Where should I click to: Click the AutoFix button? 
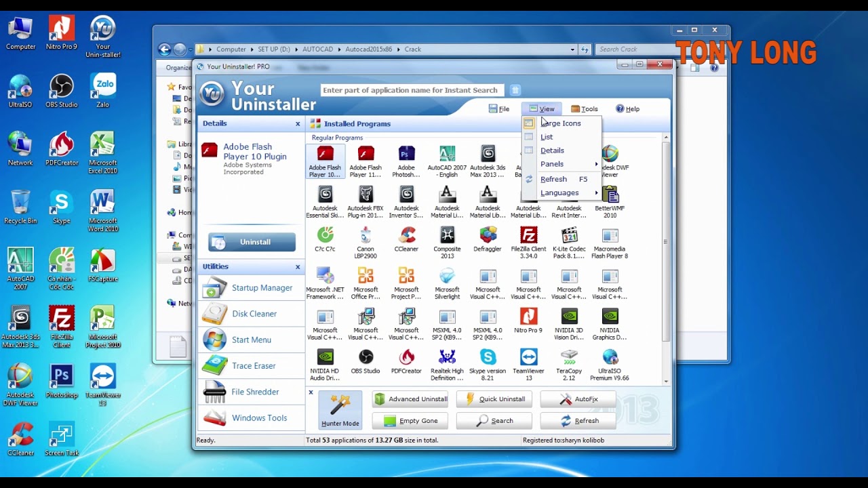(578, 399)
